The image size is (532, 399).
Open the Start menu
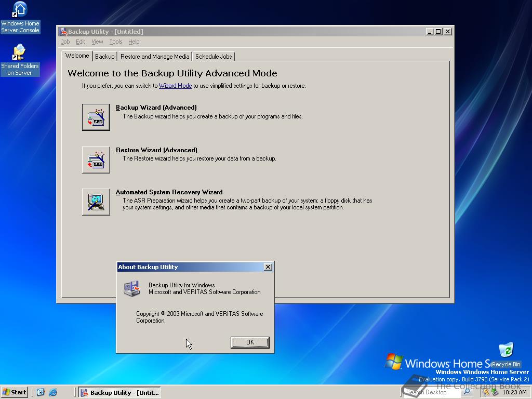click(14, 392)
